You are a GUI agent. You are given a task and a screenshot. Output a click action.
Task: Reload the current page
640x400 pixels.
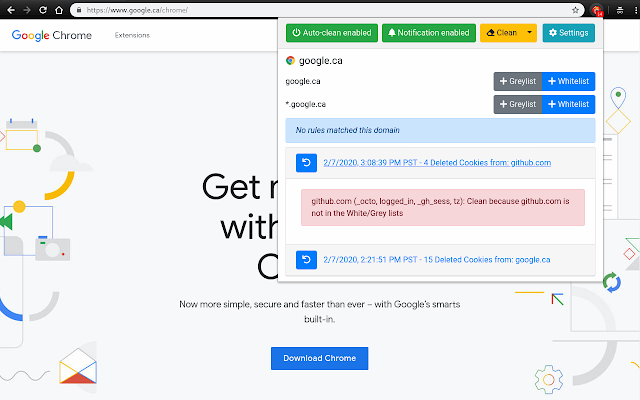[43, 10]
